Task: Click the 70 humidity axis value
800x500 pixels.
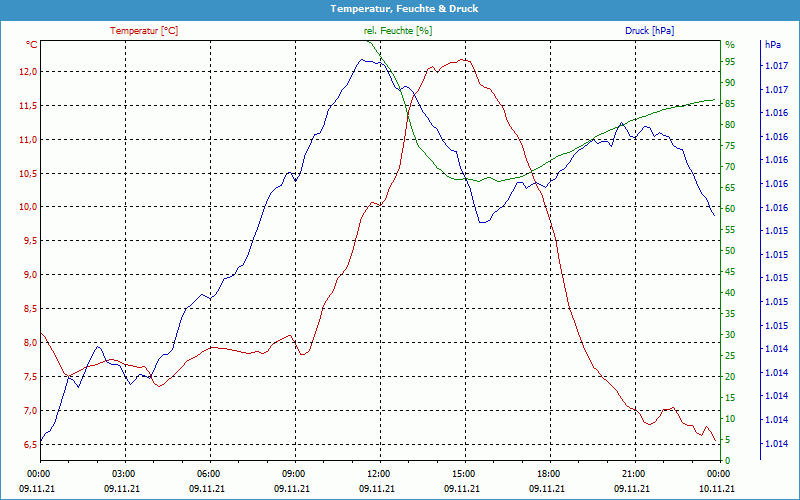Action: tap(730, 167)
